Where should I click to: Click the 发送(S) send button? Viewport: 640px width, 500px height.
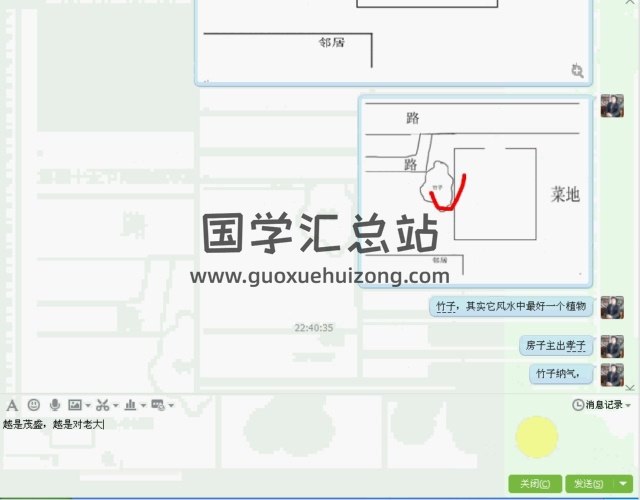589,484
